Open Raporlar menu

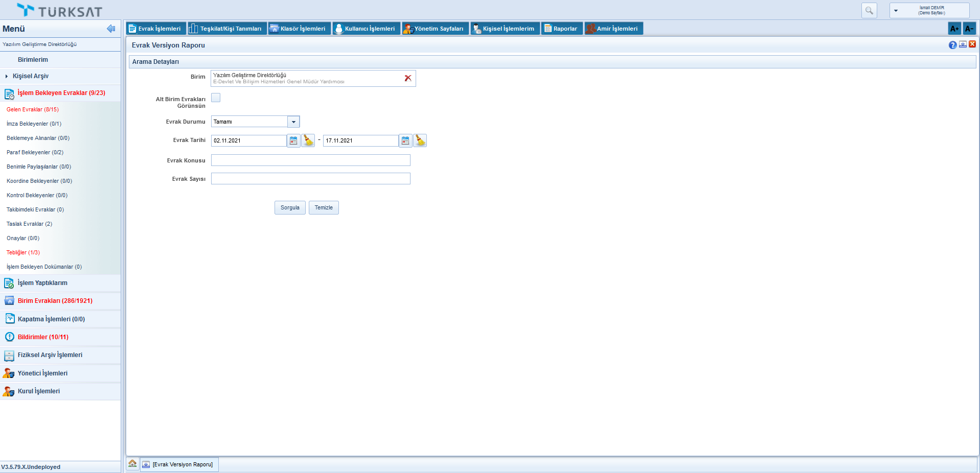pyautogui.click(x=562, y=29)
